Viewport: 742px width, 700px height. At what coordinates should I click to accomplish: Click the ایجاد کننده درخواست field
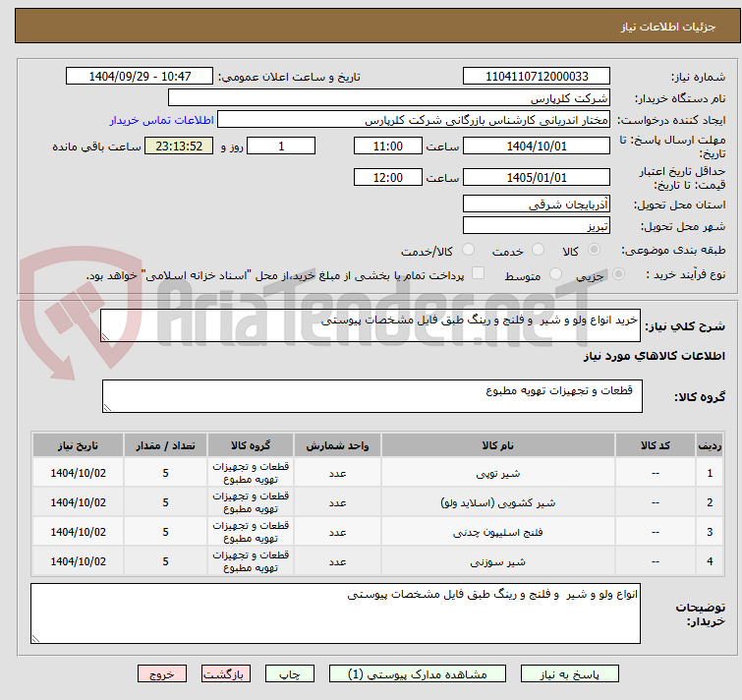[414, 120]
